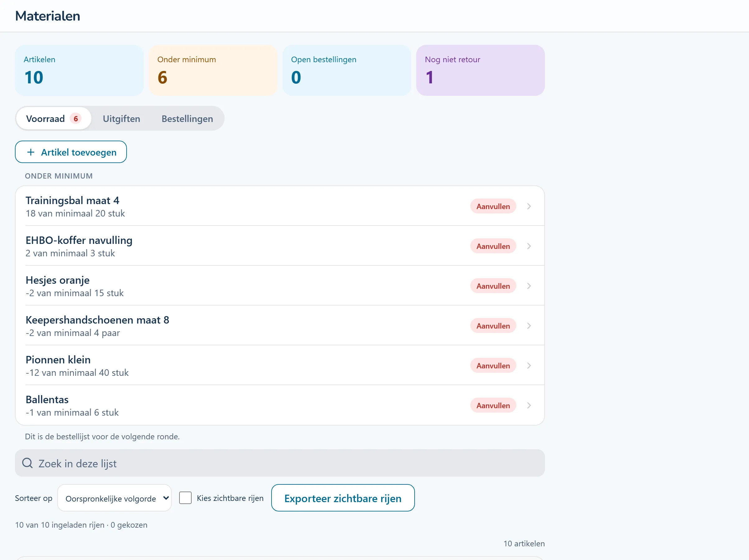Screen dimensions: 749x560
Task: Select the Hesjes oranje item name
Action: [58, 280]
